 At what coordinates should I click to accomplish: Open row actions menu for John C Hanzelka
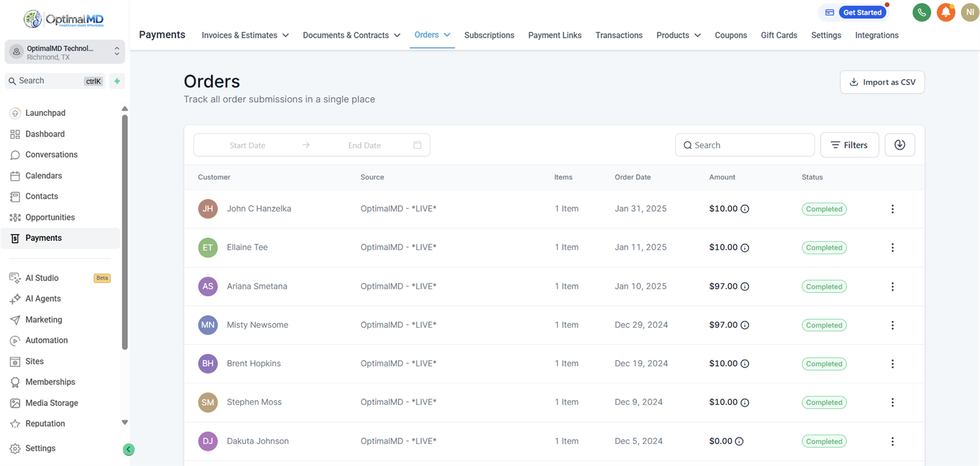tap(892, 209)
